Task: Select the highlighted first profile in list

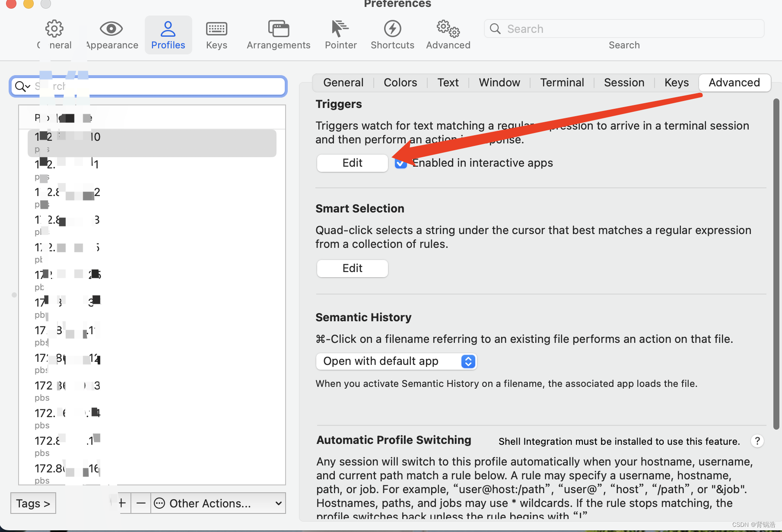Action: pos(152,142)
